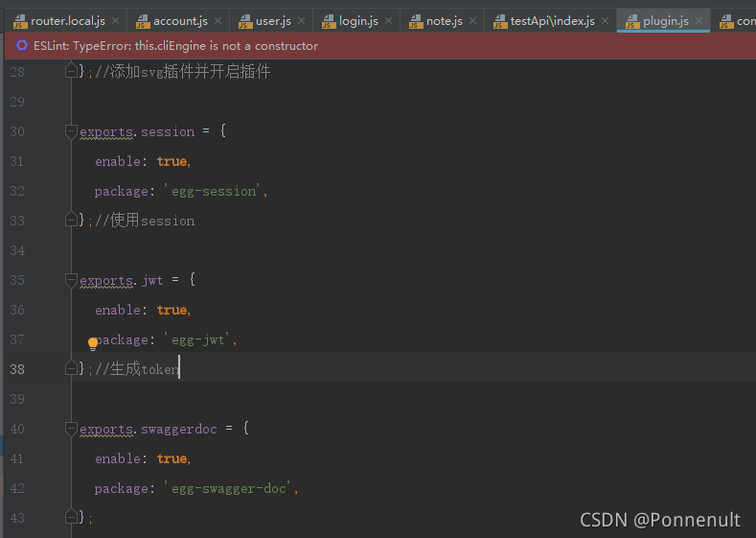
Task: Click 'package' key on line 32
Action: click(x=122, y=192)
